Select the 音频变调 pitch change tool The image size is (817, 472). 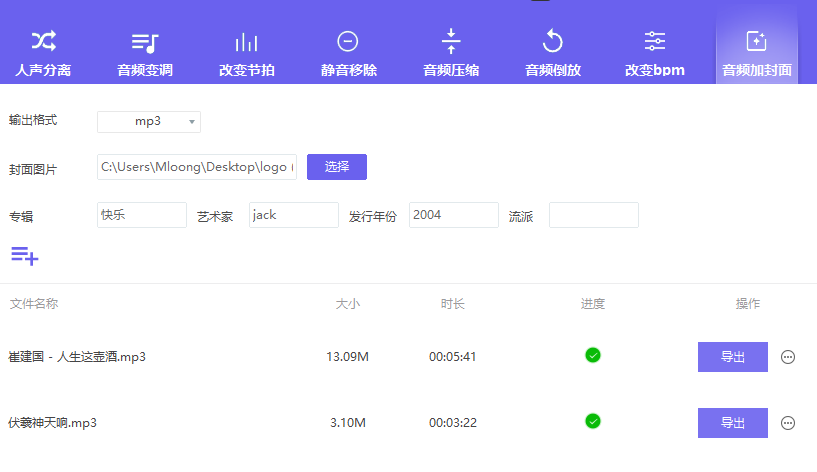[145, 53]
